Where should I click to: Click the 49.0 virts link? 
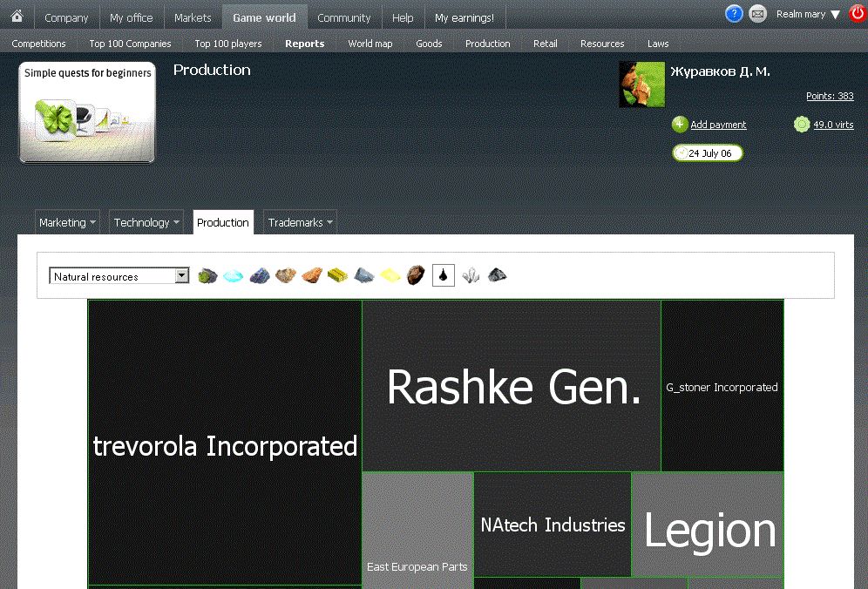pyautogui.click(x=832, y=125)
